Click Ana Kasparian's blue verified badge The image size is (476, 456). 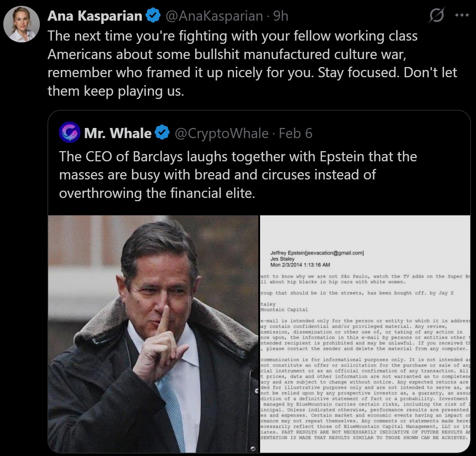[153, 16]
